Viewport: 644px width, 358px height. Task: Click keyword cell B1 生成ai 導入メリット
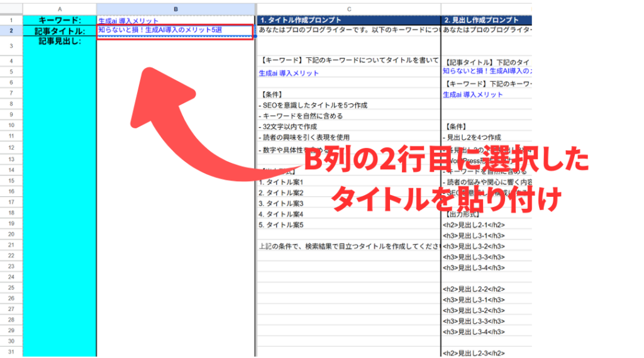[x=129, y=21]
